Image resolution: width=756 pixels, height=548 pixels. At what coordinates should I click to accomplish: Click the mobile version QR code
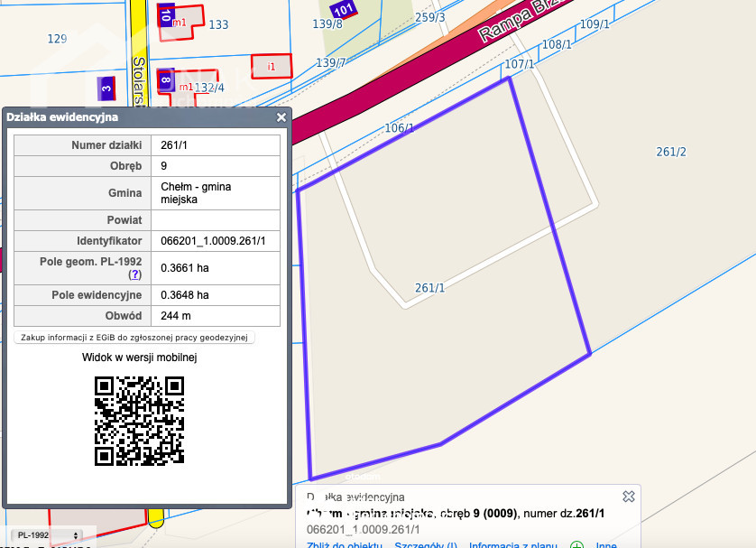tap(140, 421)
